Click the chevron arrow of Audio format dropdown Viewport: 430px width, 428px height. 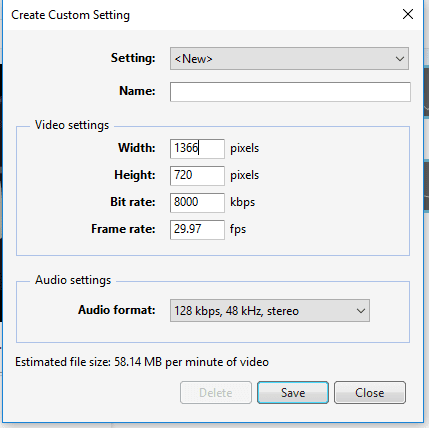361,311
